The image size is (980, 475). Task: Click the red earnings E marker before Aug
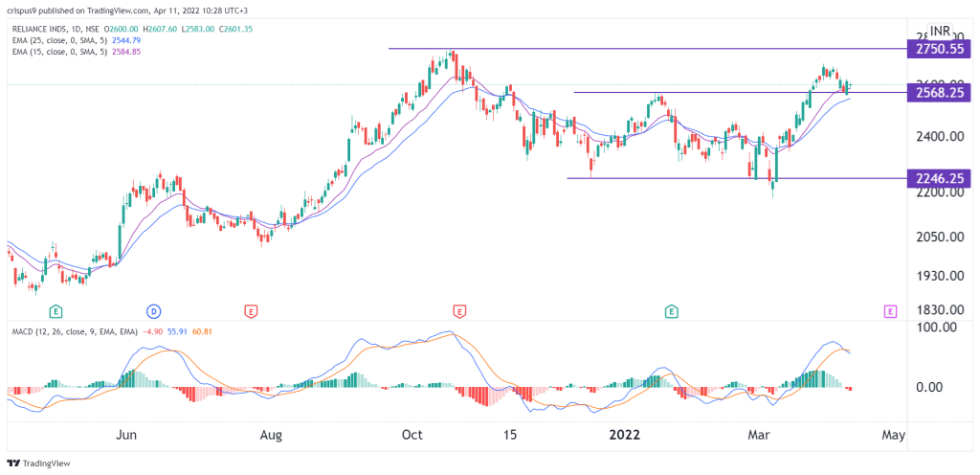250,310
